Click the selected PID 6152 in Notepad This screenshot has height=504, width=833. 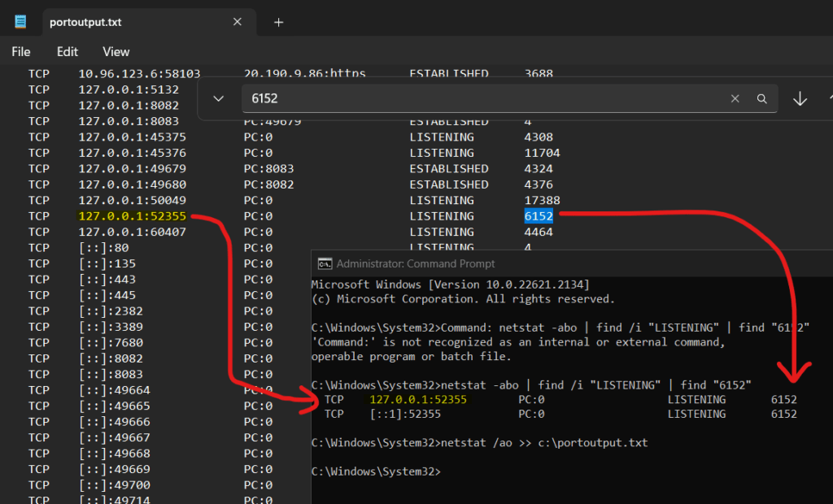(x=539, y=216)
